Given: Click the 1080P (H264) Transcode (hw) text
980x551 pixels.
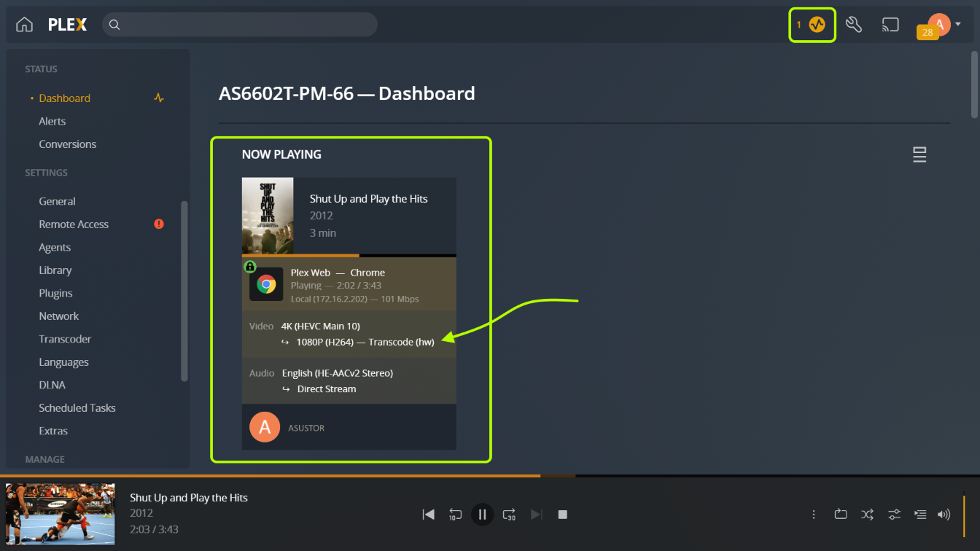Looking at the screenshot, I should coord(365,342).
